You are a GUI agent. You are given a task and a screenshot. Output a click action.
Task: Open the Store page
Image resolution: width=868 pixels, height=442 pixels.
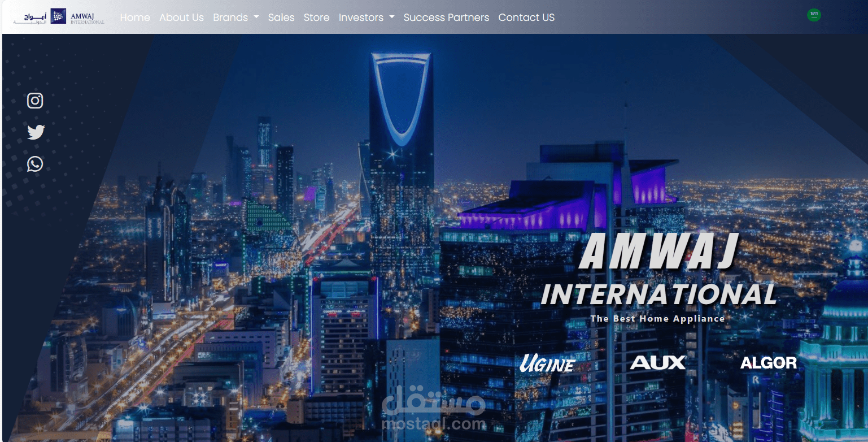pos(316,18)
